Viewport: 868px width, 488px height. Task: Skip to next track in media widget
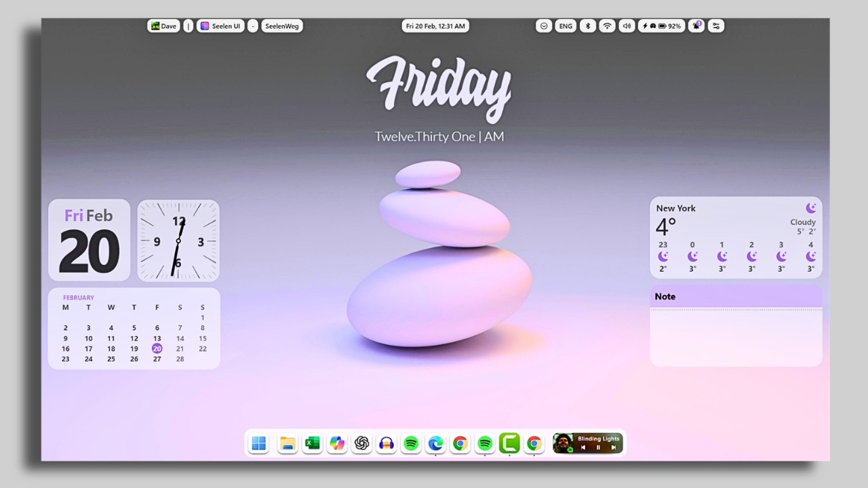613,447
